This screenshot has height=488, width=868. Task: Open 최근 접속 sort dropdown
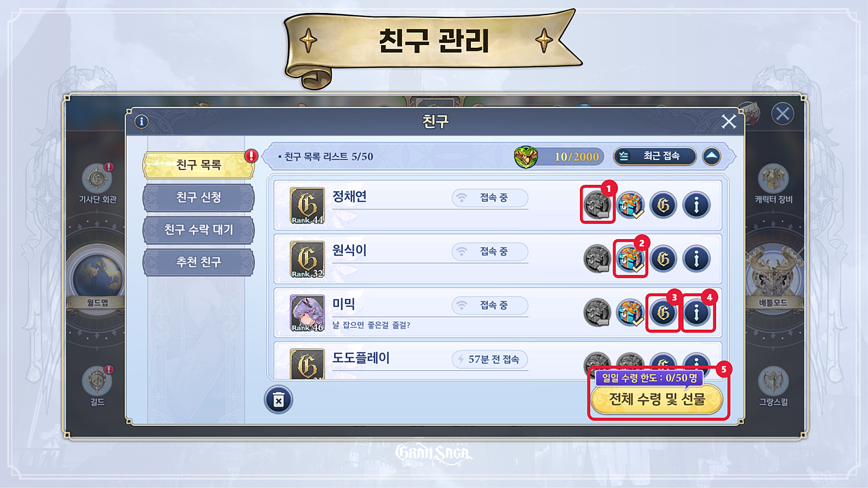(x=655, y=156)
